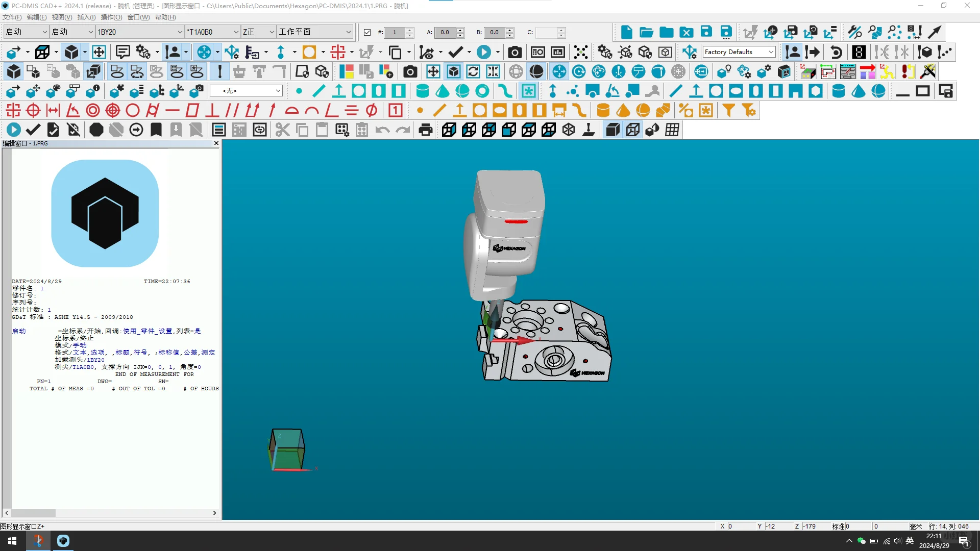Select the teal cylinder feature icon
980x551 pixels.
point(422,91)
